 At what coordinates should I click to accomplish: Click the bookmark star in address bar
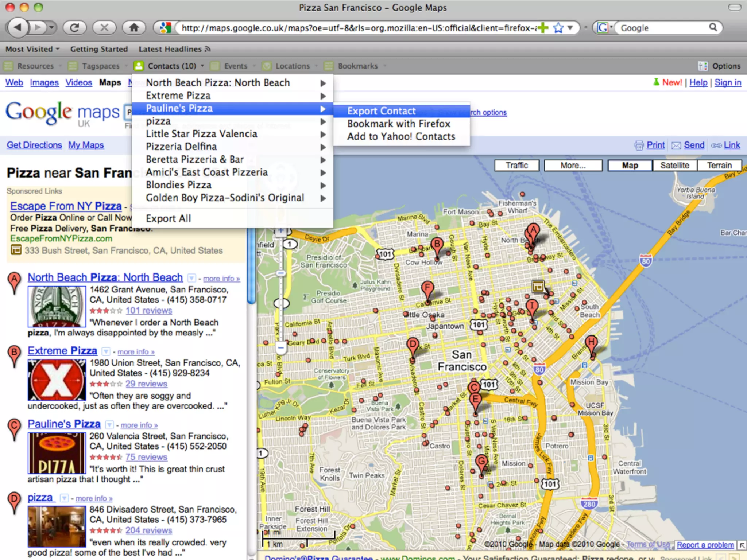(558, 28)
